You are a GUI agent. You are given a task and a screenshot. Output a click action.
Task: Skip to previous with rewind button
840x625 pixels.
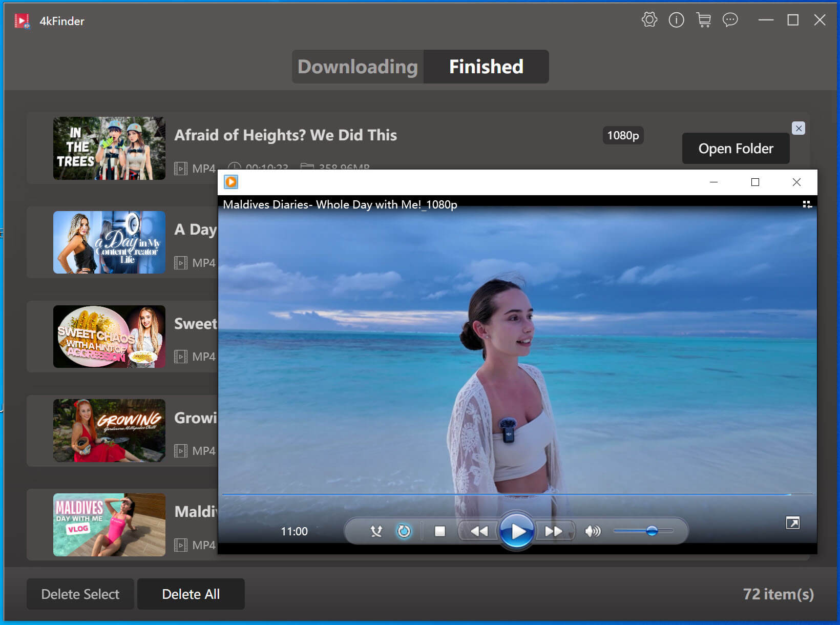pyautogui.click(x=479, y=531)
